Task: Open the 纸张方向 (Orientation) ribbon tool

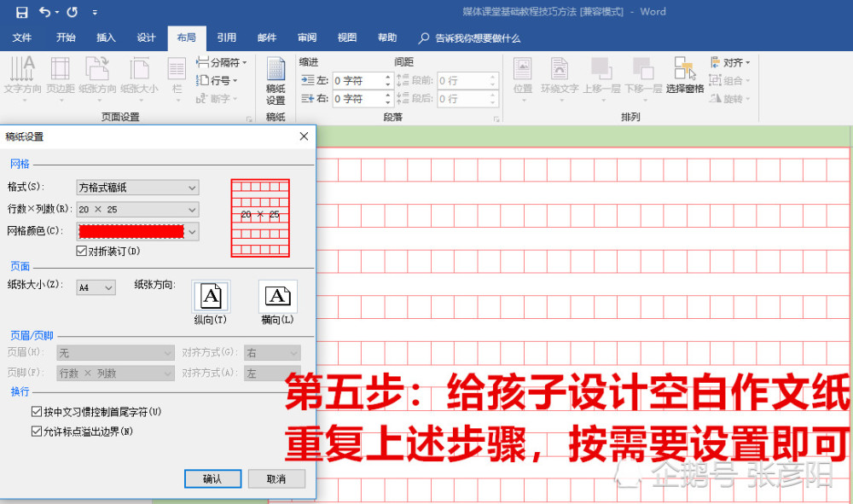Action: tap(97, 78)
